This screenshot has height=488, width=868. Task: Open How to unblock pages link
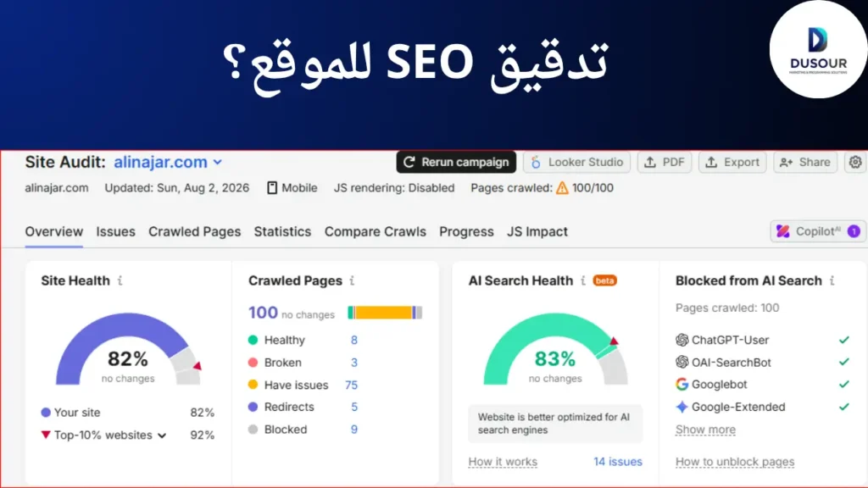coord(735,462)
